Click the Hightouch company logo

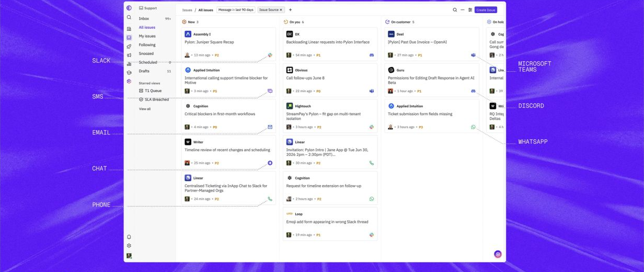[290, 106]
